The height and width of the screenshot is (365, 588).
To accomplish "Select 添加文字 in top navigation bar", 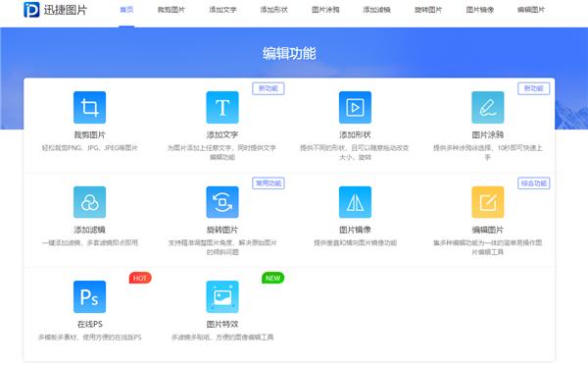I will pos(222,10).
